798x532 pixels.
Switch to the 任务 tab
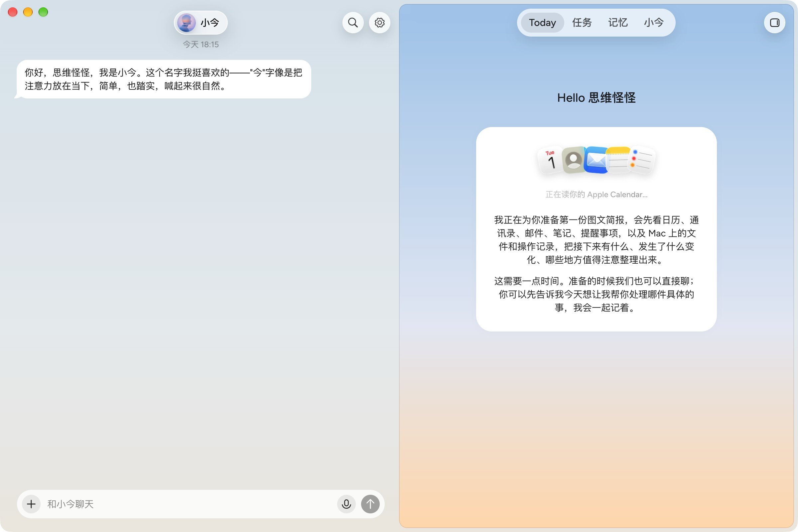(582, 23)
